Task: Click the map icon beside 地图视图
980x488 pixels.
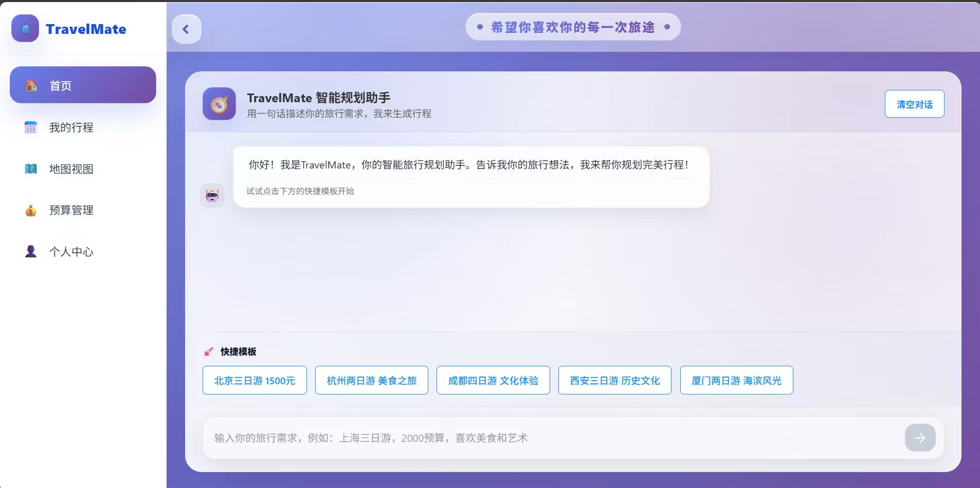Action: (x=31, y=168)
